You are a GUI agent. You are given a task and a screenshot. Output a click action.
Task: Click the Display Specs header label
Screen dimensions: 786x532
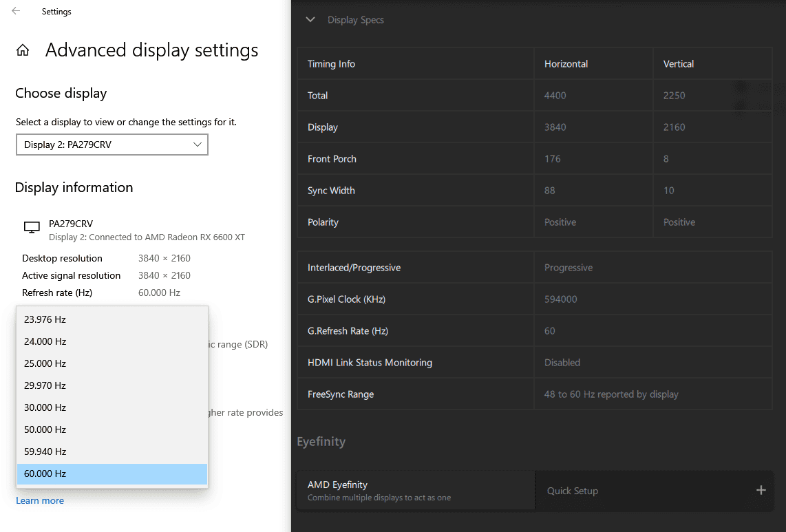coord(355,20)
